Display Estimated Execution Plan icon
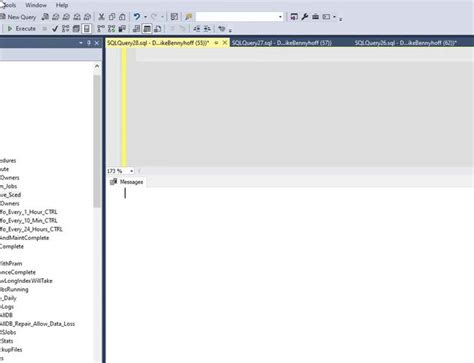Viewport: 474px width, 363px height. coord(66,29)
